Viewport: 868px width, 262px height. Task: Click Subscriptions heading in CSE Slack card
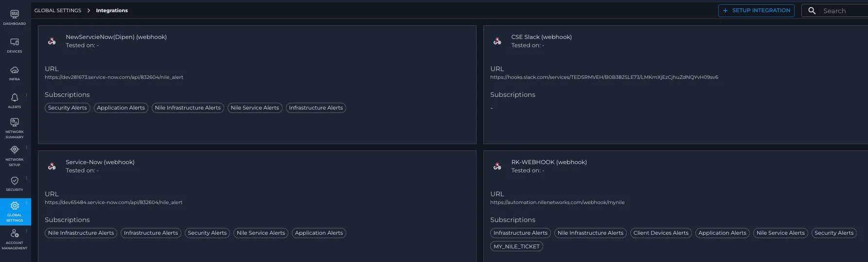(513, 94)
